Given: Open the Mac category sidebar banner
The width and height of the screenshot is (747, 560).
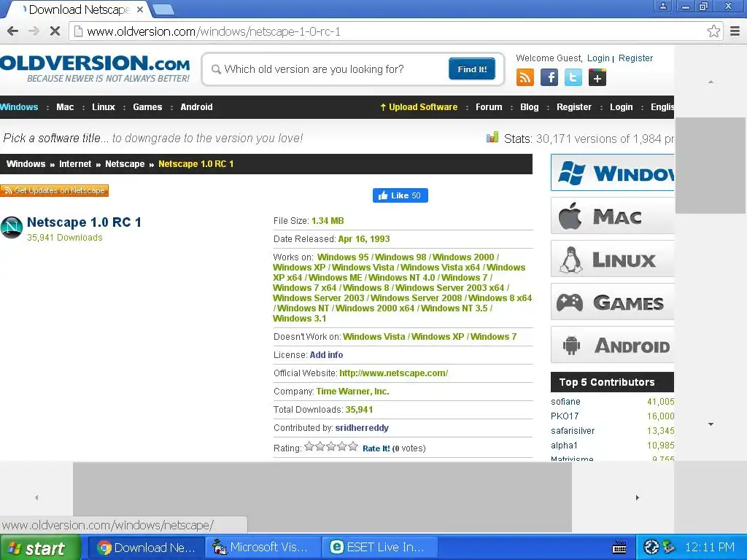Looking at the screenshot, I should coord(612,216).
